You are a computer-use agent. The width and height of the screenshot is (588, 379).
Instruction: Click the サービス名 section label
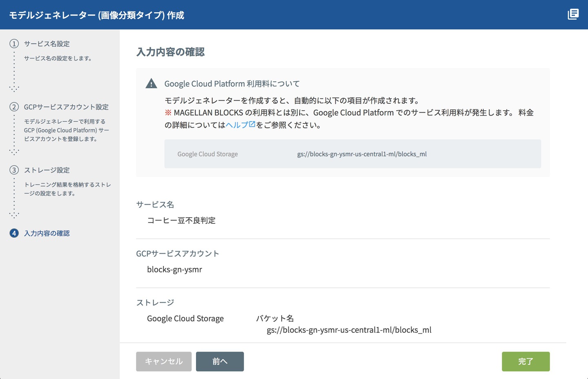[x=155, y=205]
